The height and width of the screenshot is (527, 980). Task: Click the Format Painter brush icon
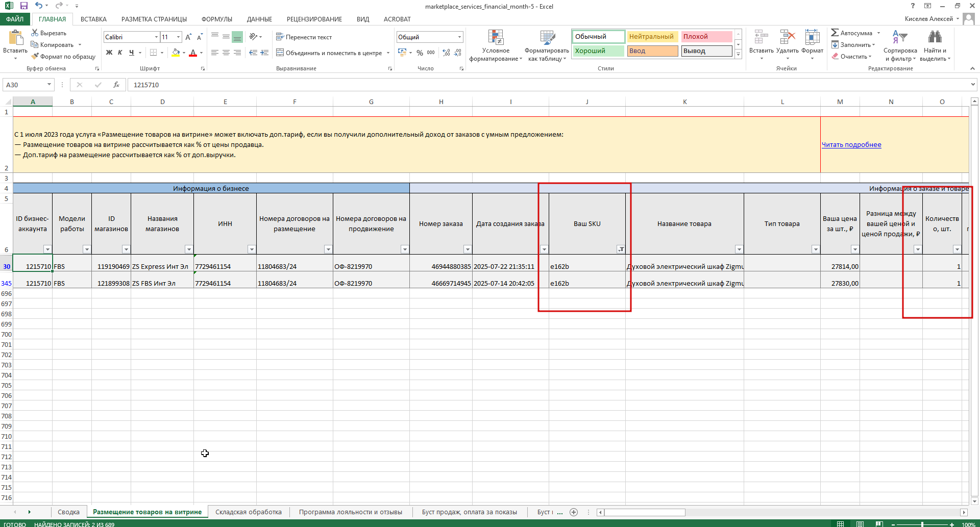35,57
